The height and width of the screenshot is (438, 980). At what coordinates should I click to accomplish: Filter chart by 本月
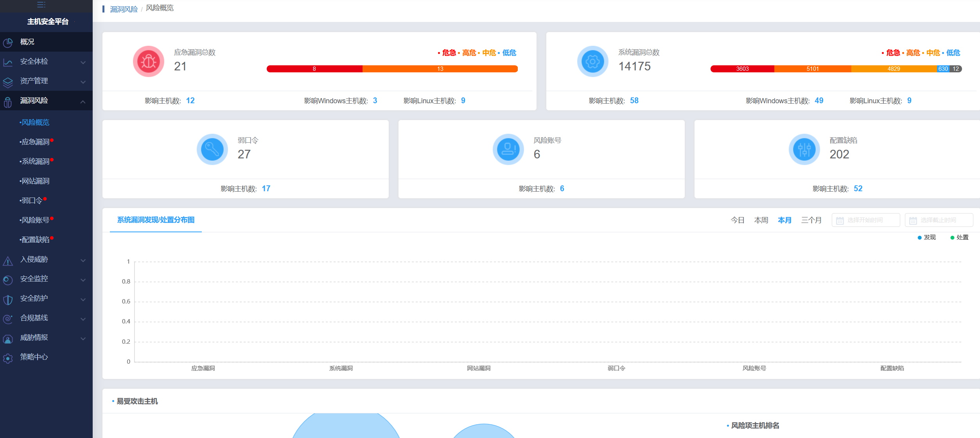click(784, 220)
